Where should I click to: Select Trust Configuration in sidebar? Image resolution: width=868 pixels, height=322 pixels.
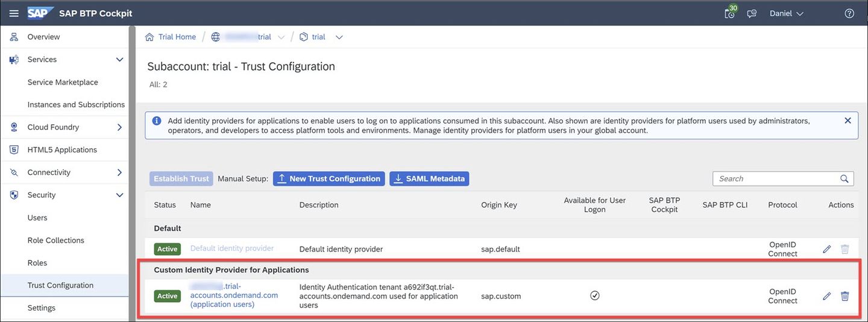[64, 285]
